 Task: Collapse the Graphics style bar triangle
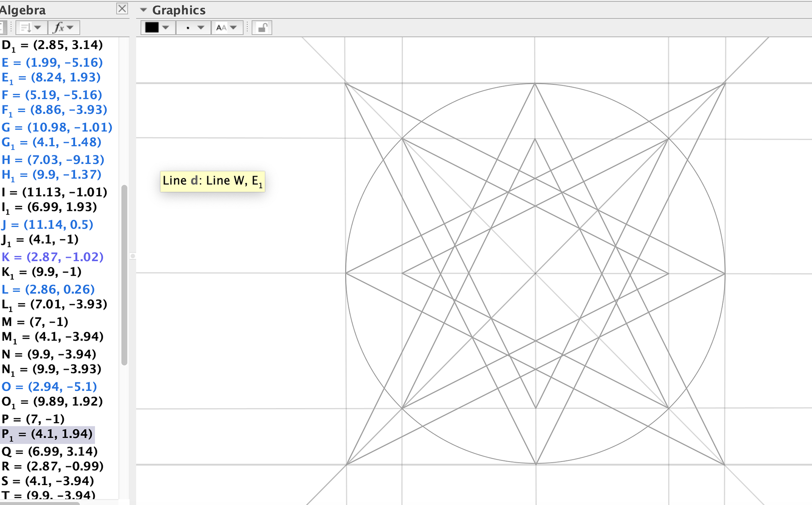pos(143,10)
